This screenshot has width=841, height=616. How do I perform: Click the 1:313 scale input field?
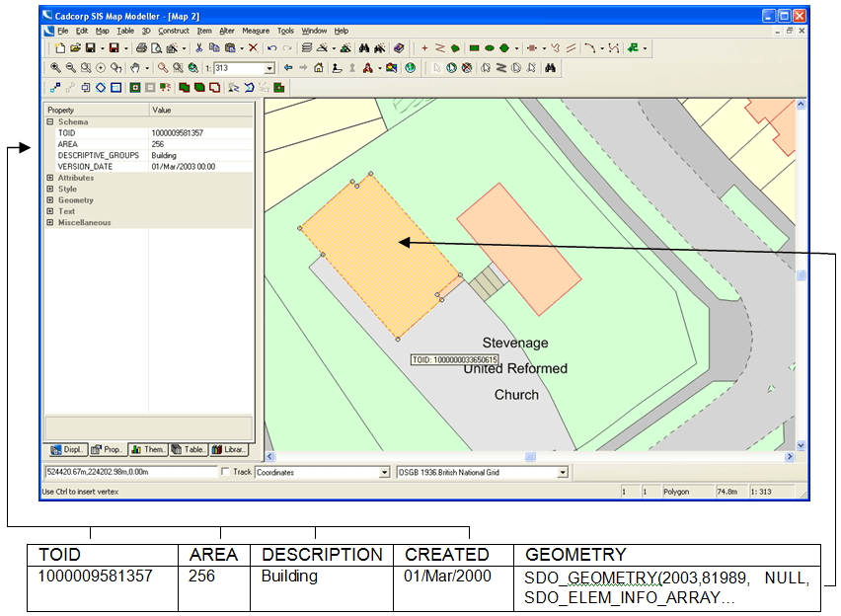[x=227, y=67]
